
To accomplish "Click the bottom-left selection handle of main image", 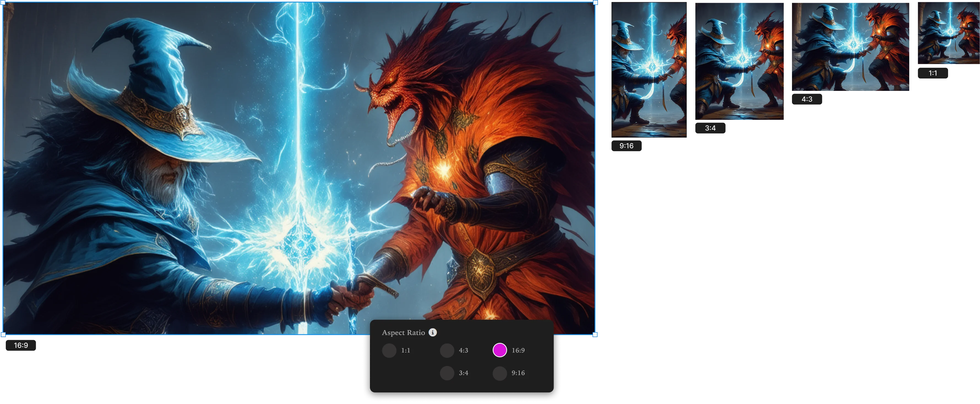I will tap(3, 334).
